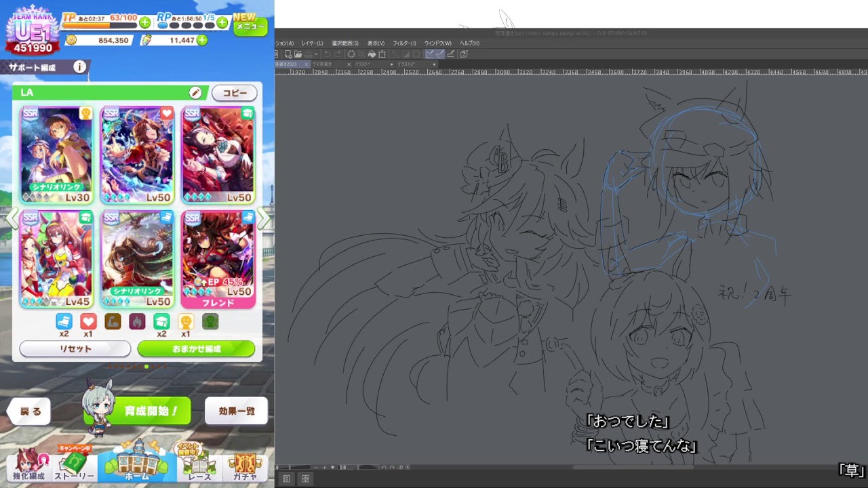Click the Open File folder icon in toolbar
Screen dimensions: 868x488
point(298,54)
